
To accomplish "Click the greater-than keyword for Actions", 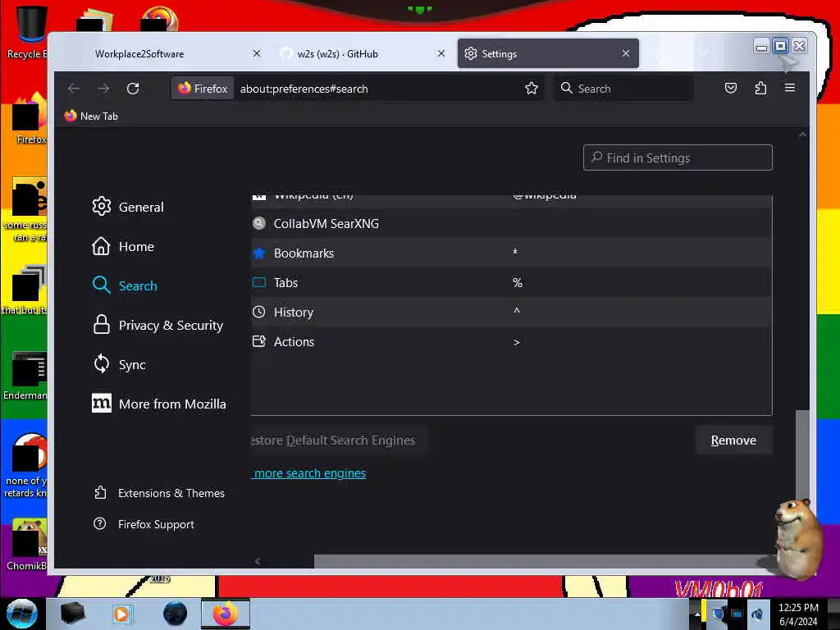I will (517, 342).
